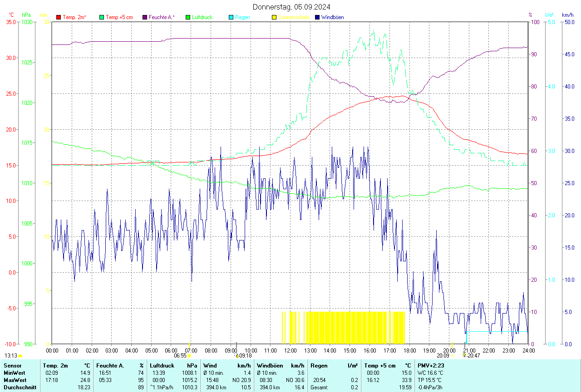Image resolution: width=581 pixels, height=392 pixels.
Task: Click the °C axis unit label
Action: coord(11,15)
